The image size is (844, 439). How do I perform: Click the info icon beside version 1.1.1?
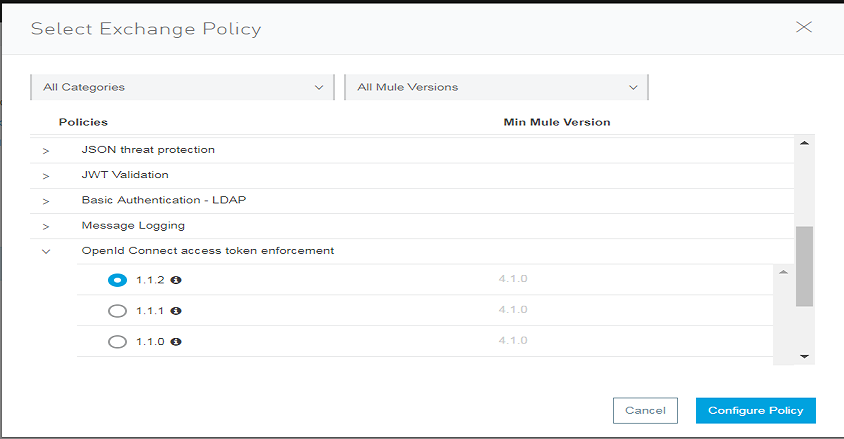pos(176,311)
